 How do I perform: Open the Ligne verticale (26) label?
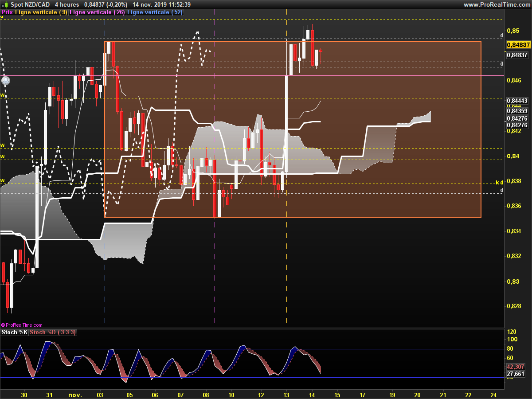point(98,12)
